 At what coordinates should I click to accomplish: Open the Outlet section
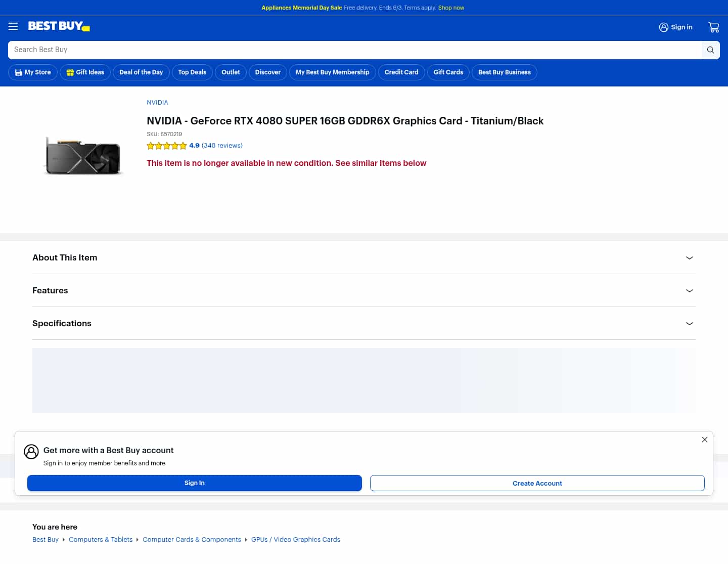[x=231, y=72]
